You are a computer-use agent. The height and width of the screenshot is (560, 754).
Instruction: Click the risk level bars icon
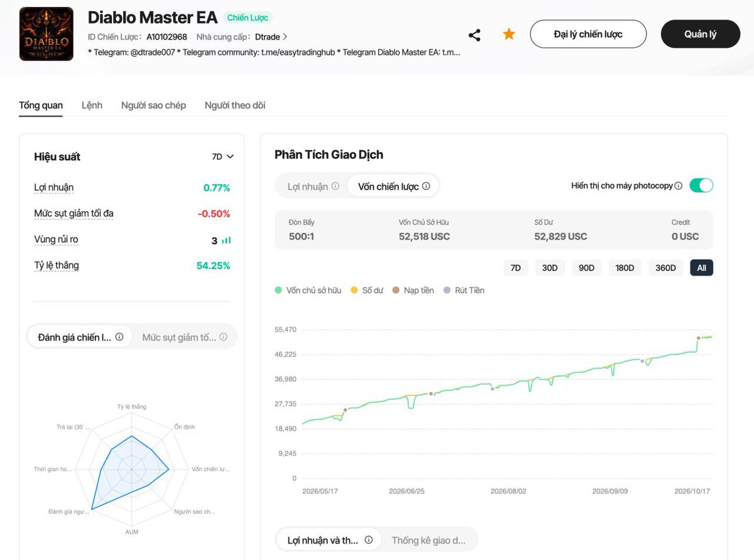click(x=226, y=240)
